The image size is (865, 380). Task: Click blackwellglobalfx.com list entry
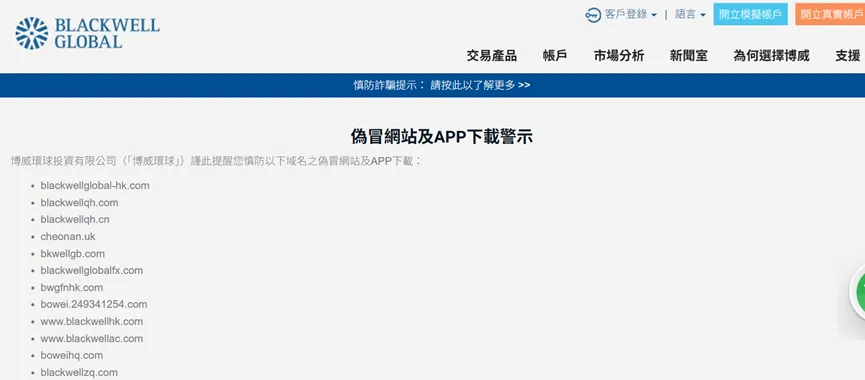point(92,271)
